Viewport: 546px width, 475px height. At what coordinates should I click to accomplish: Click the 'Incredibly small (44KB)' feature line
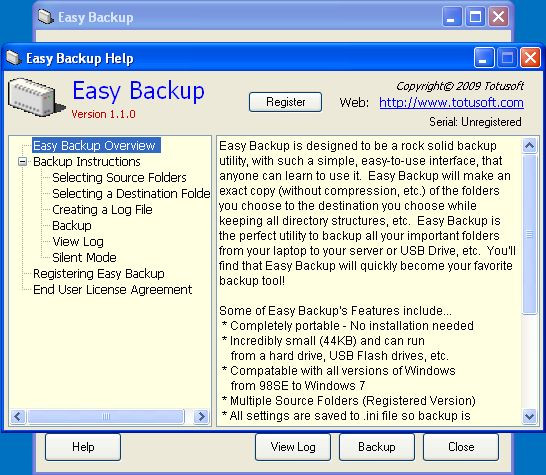pos(323,341)
